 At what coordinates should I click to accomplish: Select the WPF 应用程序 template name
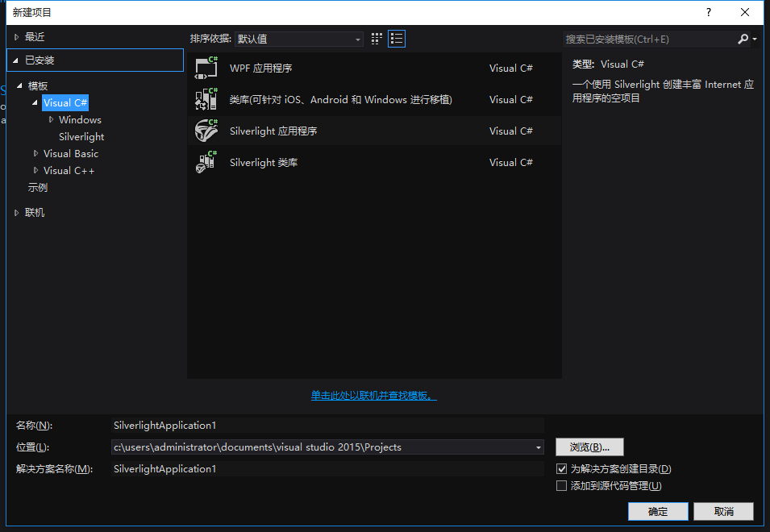pyautogui.click(x=260, y=69)
